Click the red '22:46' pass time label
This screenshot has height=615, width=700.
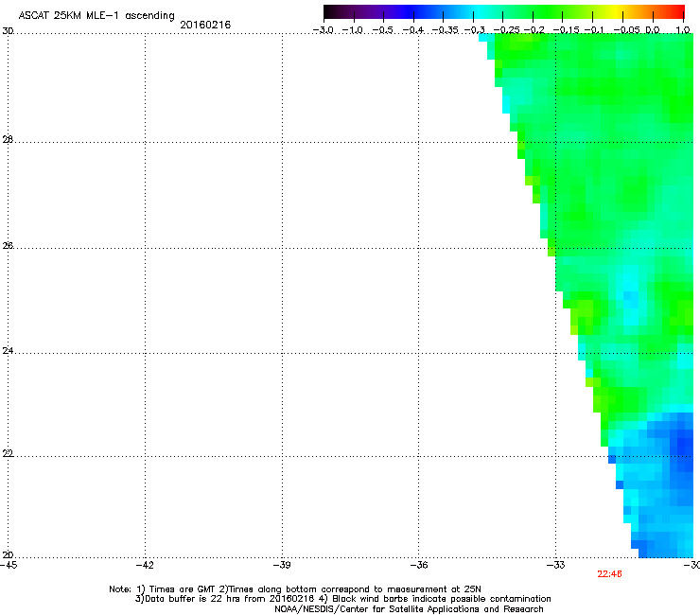609,574
